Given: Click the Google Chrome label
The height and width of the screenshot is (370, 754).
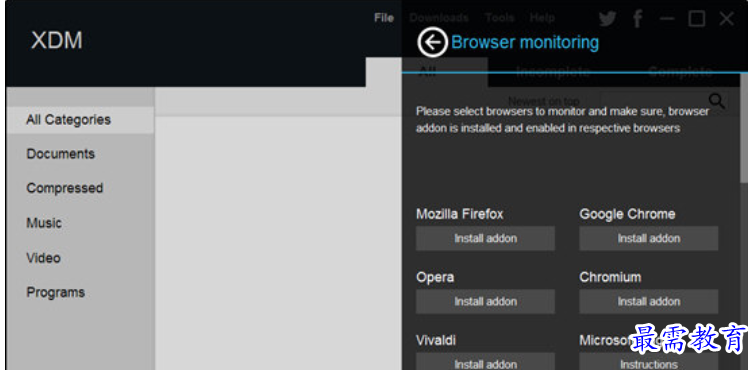Looking at the screenshot, I should (x=627, y=214).
